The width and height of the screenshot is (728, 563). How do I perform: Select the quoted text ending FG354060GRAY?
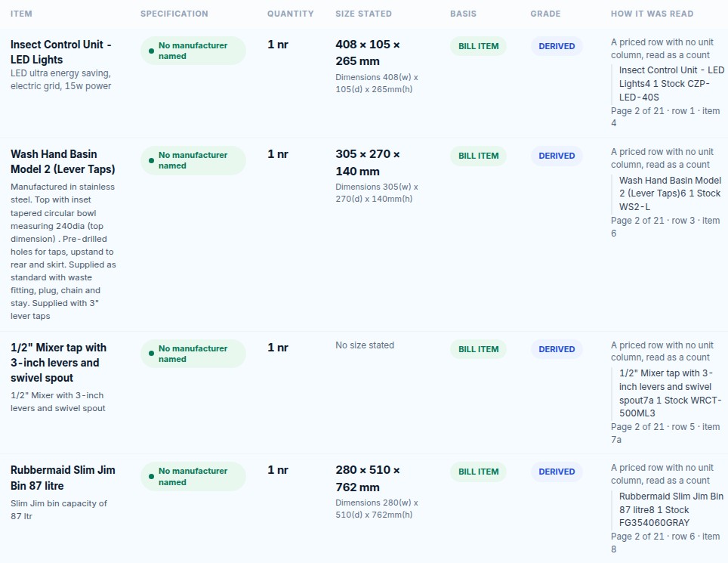click(671, 509)
